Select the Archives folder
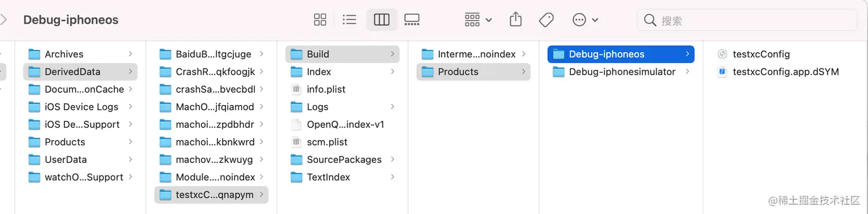Screen dimensions: 868x214 tap(80, 54)
